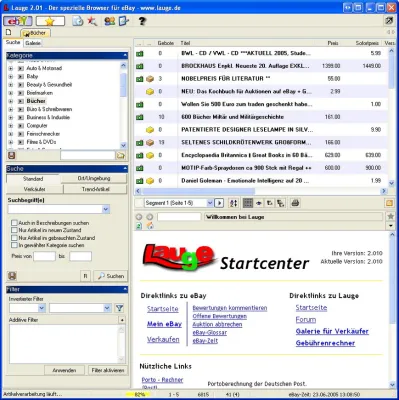399x400 pixels.
Task: Expand the Computer category node
Action: (11, 126)
